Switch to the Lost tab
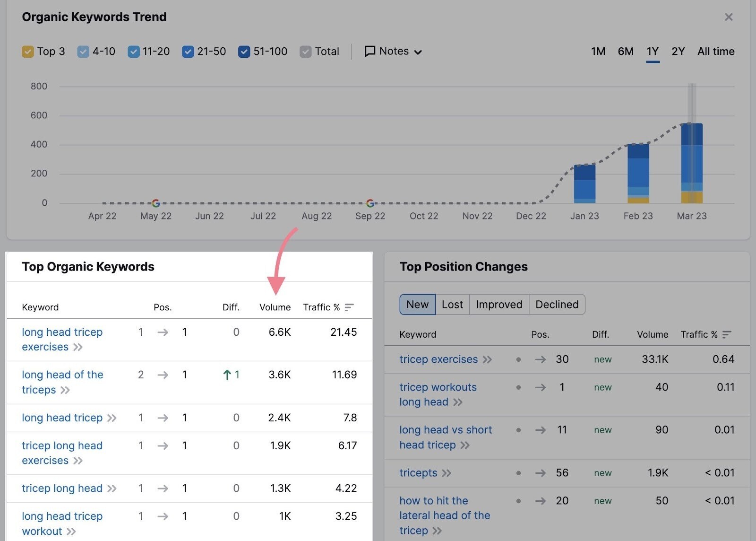756x541 pixels. point(452,304)
